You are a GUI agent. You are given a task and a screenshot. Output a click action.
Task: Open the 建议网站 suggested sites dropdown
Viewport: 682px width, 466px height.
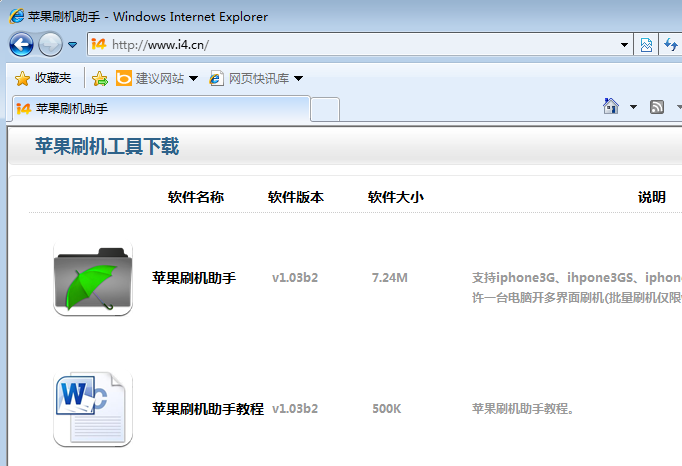point(157,78)
